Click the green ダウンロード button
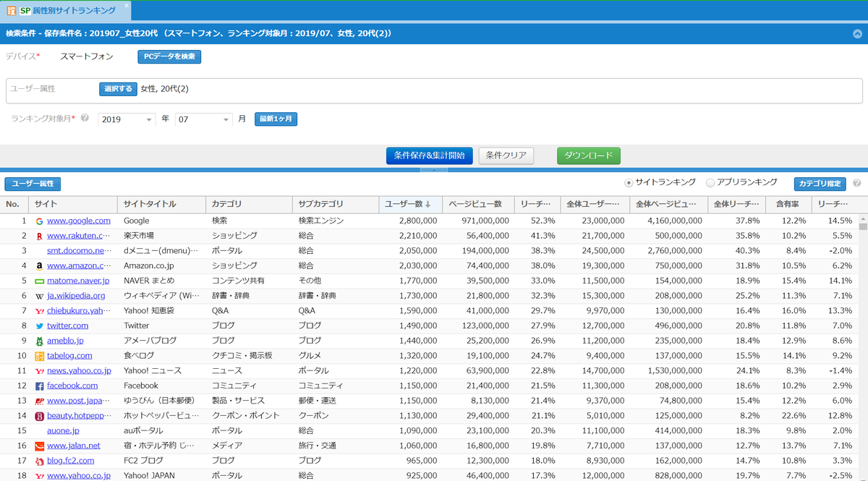The image size is (868, 481). pyautogui.click(x=588, y=156)
